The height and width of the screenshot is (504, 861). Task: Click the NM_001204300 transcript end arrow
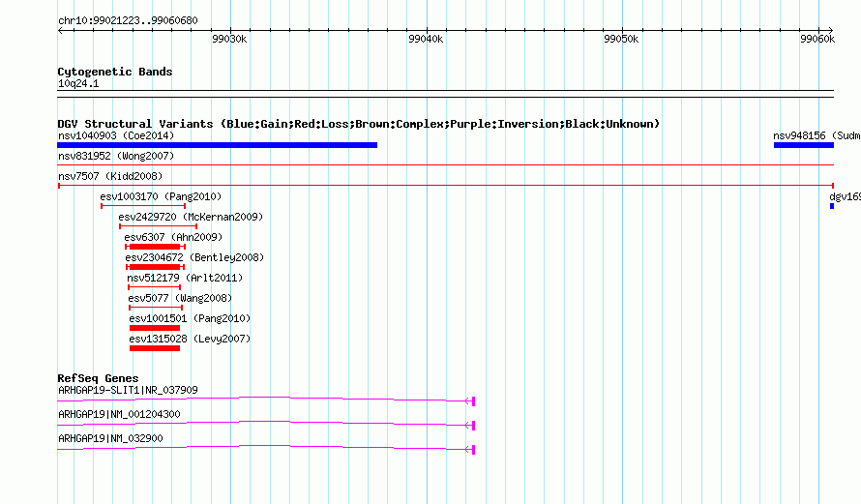click(x=470, y=426)
